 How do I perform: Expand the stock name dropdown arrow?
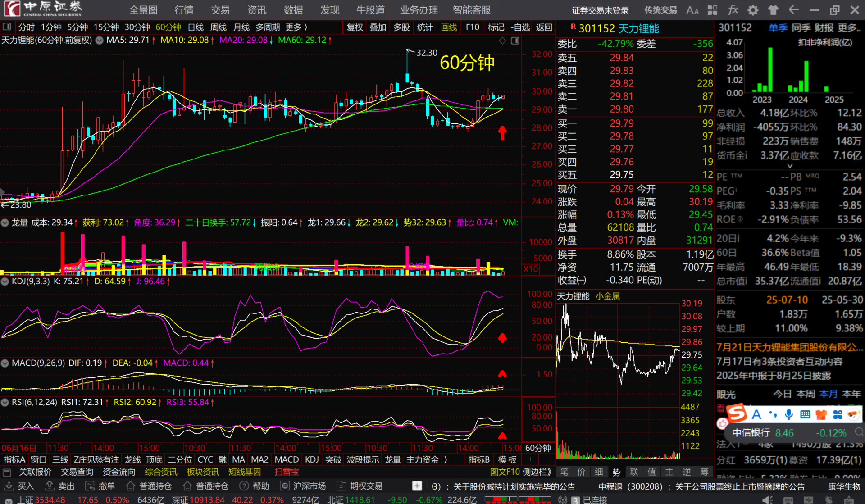point(99,41)
